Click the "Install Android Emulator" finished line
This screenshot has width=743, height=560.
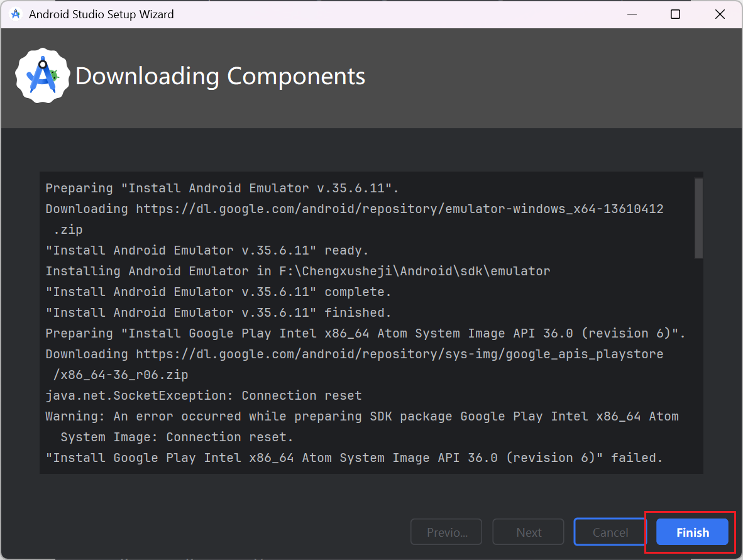(219, 313)
